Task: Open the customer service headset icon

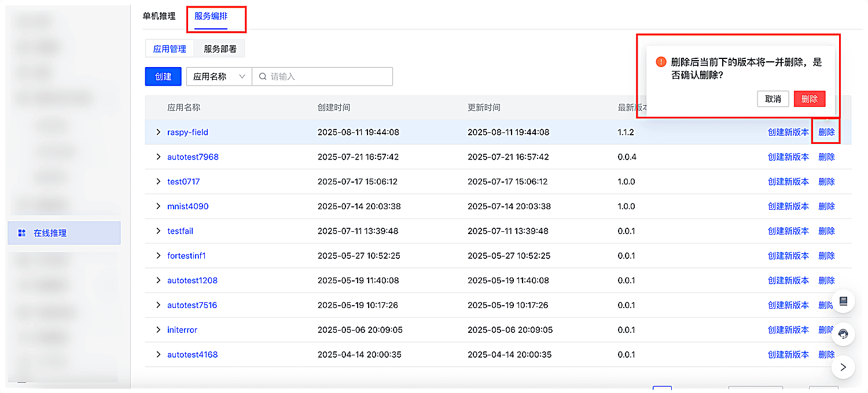Action: point(843,334)
